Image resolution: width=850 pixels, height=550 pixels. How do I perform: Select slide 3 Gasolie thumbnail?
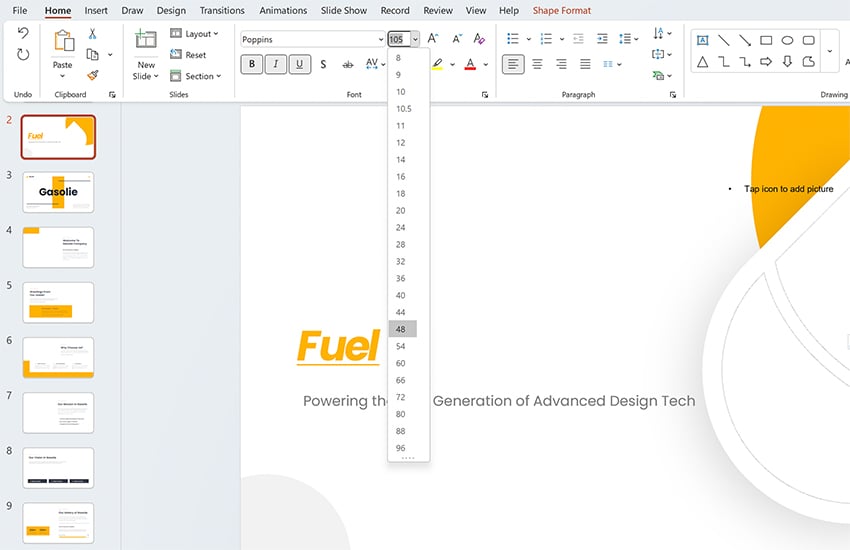58,192
